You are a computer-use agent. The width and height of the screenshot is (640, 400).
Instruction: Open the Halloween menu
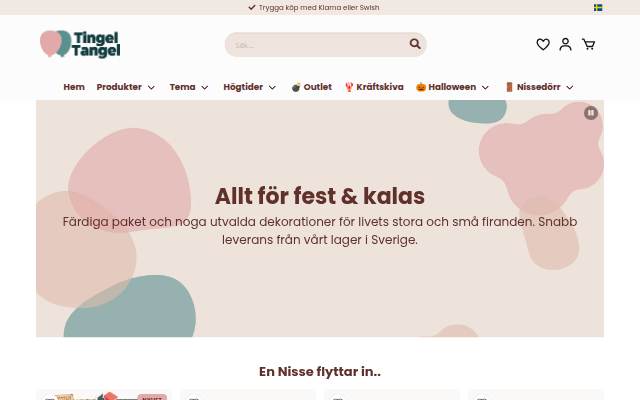click(452, 87)
